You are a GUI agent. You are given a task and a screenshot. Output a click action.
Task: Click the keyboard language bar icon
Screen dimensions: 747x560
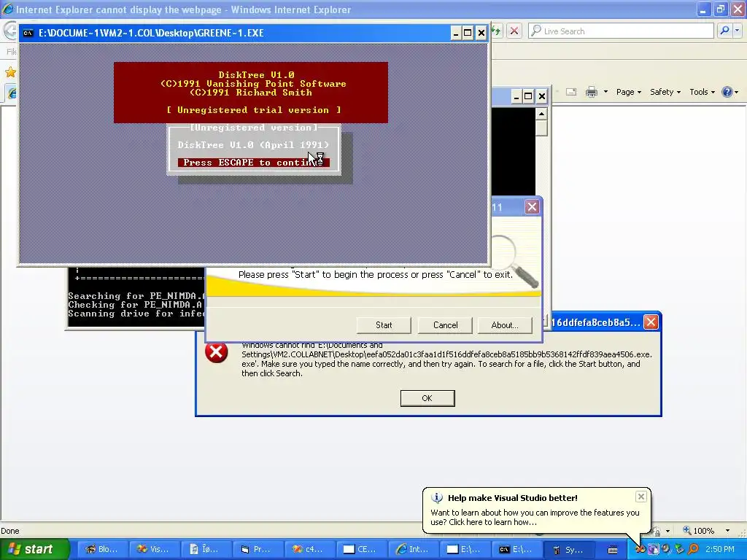[613, 550]
